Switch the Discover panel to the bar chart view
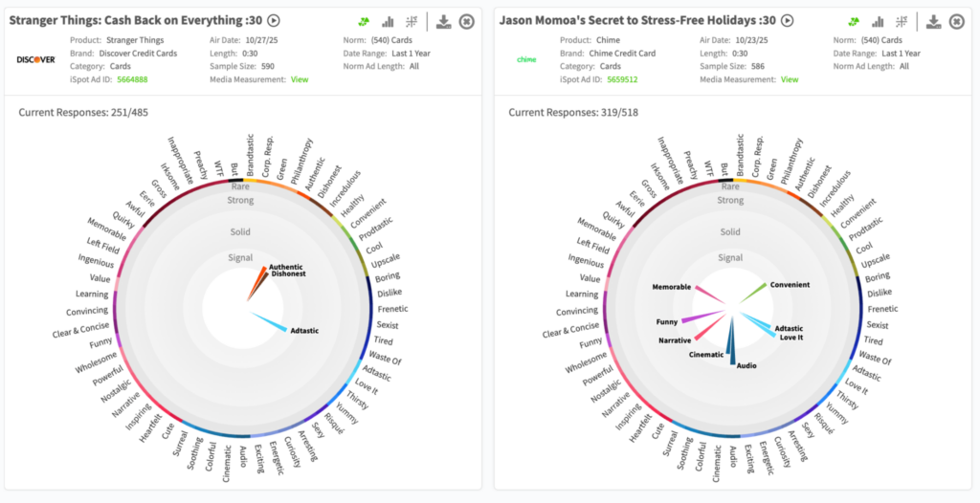The image size is (980, 503). click(x=388, y=21)
